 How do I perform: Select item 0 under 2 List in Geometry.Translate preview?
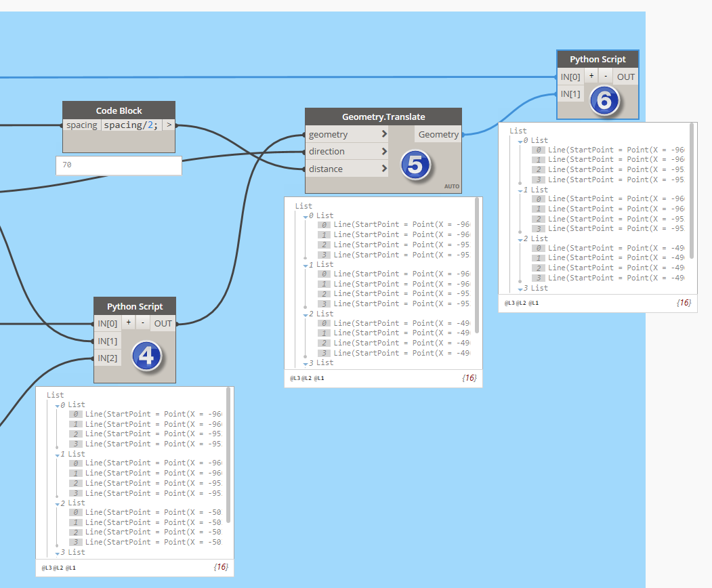[x=394, y=323]
